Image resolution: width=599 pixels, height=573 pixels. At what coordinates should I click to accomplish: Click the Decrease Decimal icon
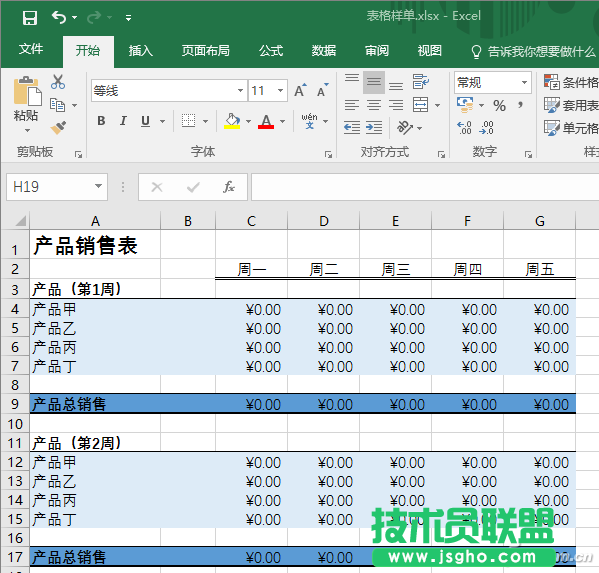487,128
